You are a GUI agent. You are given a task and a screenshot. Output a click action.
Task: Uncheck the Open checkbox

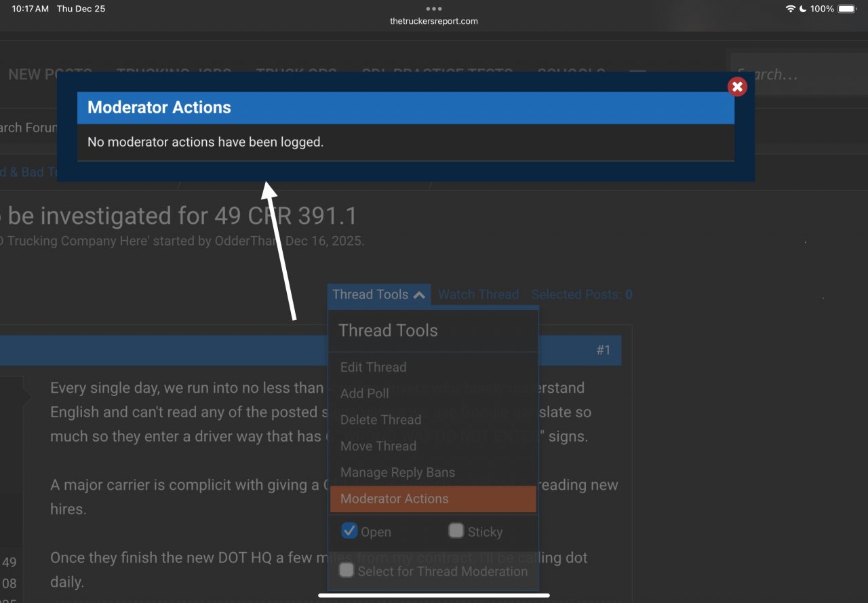coord(349,530)
